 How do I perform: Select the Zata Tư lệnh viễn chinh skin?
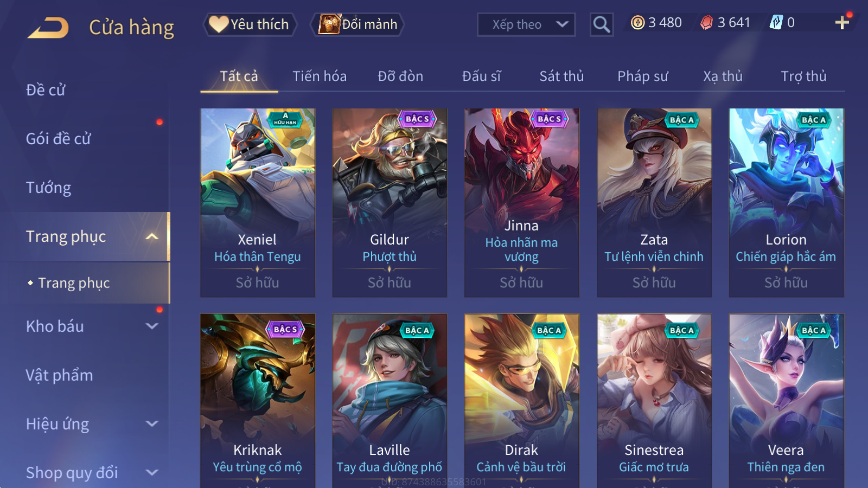coord(654,203)
